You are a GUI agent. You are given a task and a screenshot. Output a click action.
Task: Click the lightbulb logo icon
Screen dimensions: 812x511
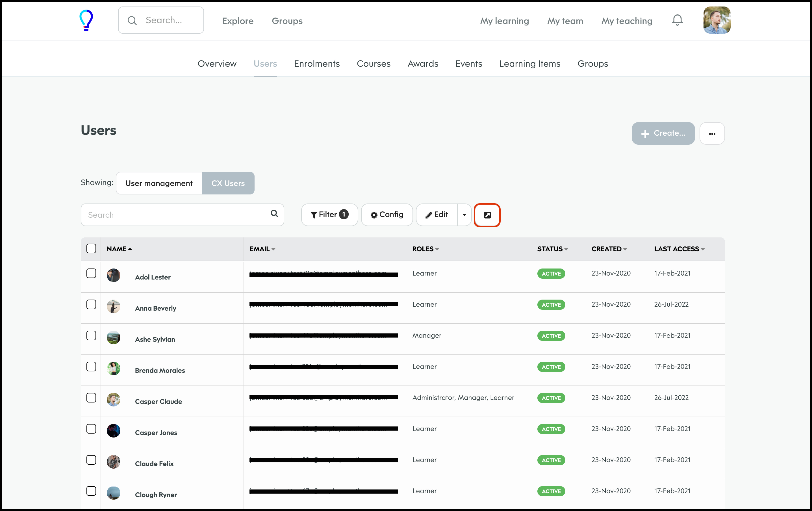pyautogui.click(x=86, y=20)
